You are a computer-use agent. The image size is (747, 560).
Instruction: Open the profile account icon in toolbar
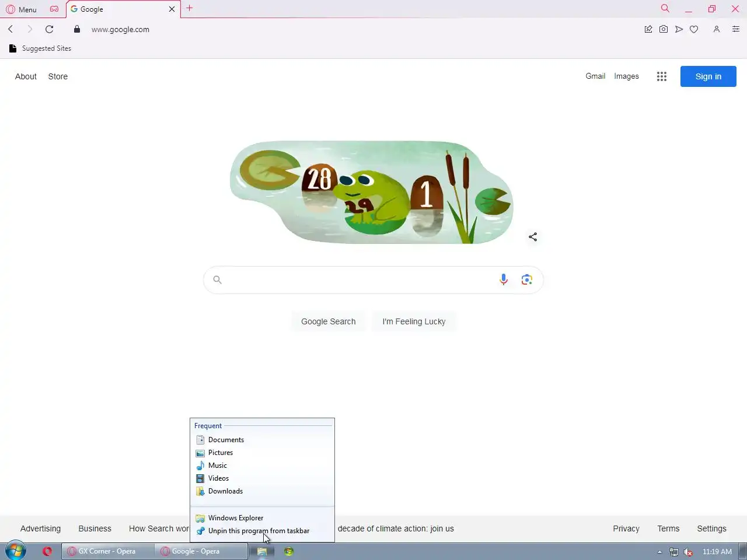717,29
